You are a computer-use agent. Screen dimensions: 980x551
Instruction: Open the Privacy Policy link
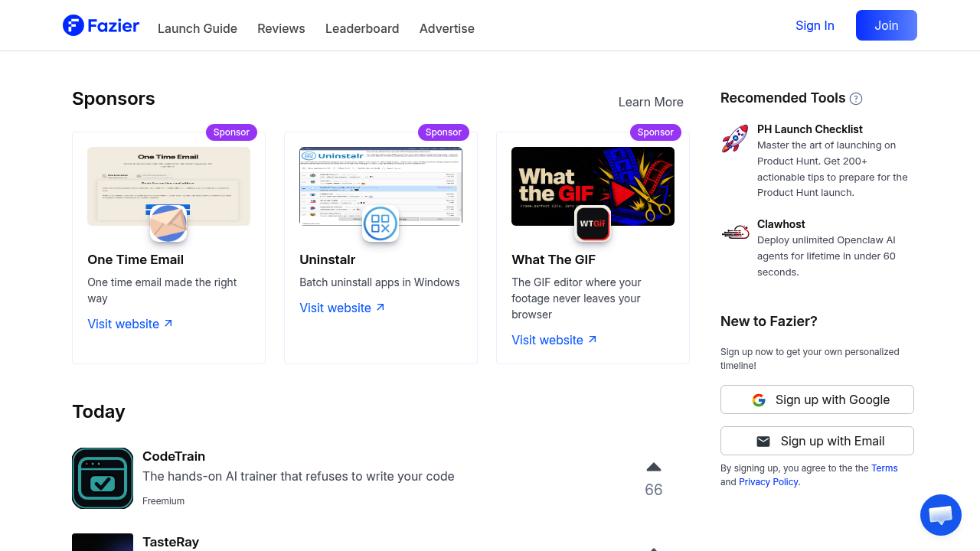[x=769, y=482]
